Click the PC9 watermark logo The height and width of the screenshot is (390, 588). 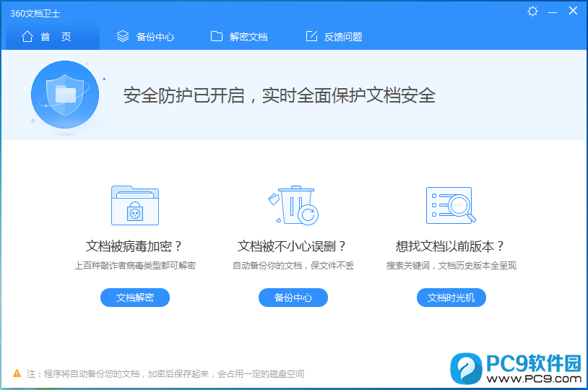515,368
